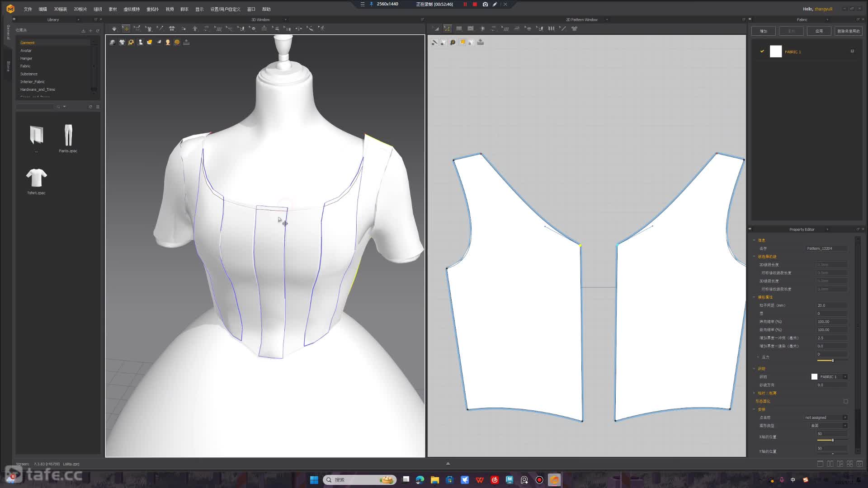Click the orange sphere render icon in 3D window
This screenshot has height=488, width=868.
[177, 42]
